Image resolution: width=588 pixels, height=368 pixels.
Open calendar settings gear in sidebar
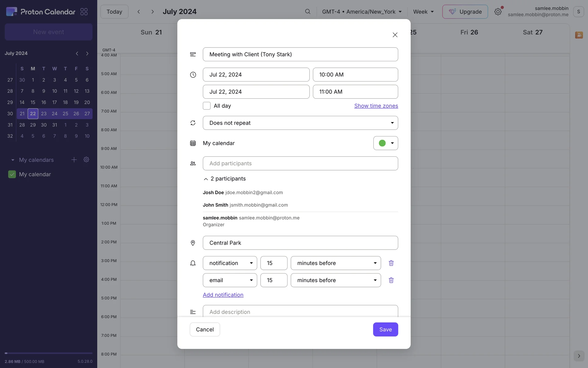[x=86, y=159]
